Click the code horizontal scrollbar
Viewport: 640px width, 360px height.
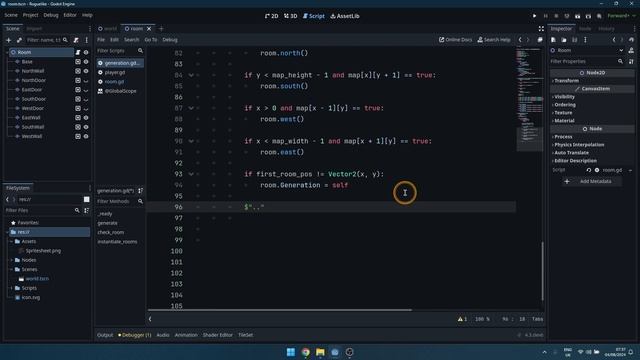[280, 310]
